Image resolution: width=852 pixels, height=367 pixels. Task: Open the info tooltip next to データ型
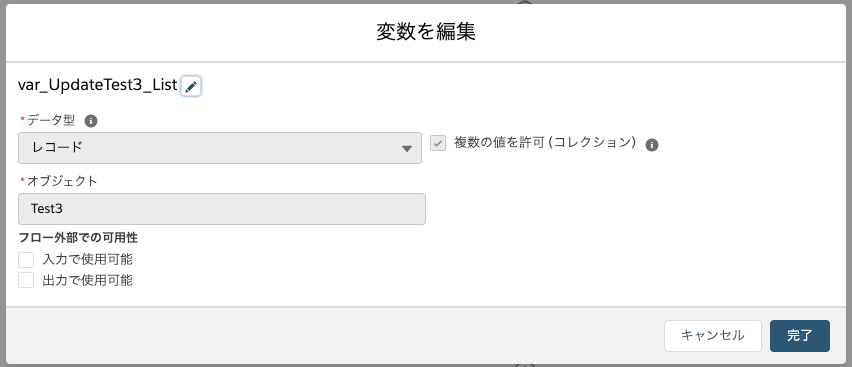[91, 121]
